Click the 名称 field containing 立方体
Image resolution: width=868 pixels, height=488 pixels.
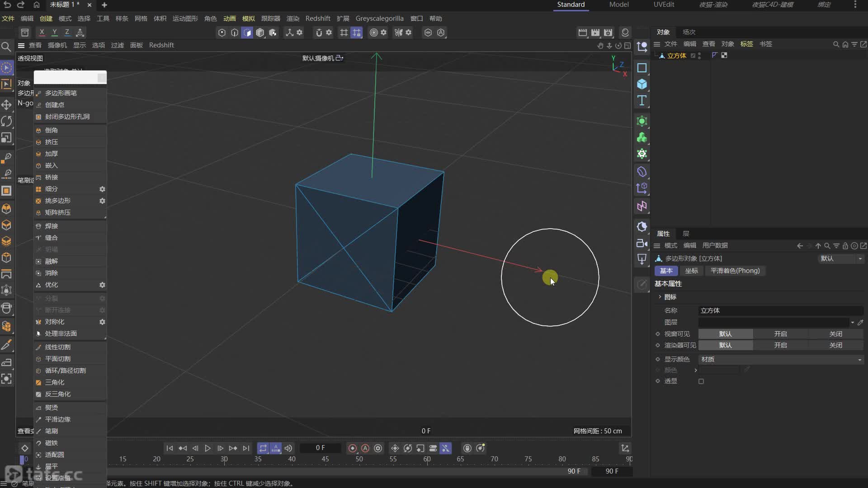(x=780, y=310)
